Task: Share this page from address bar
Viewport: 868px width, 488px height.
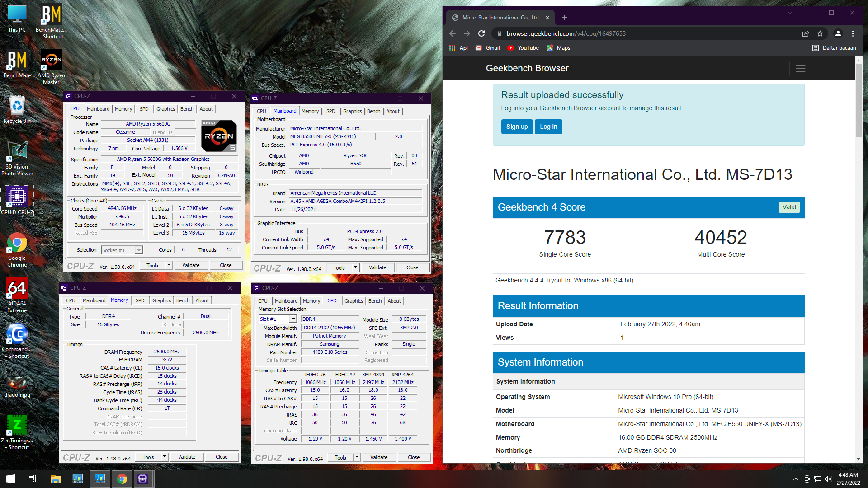Action: 806,33
